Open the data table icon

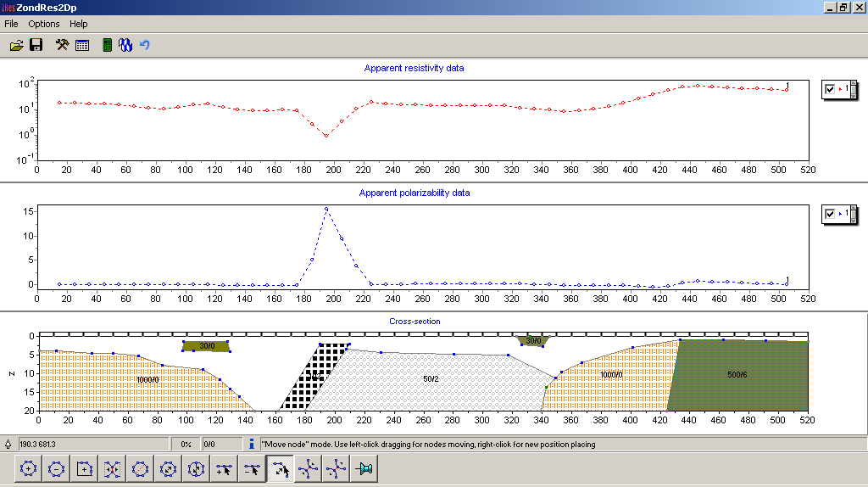point(82,45)
